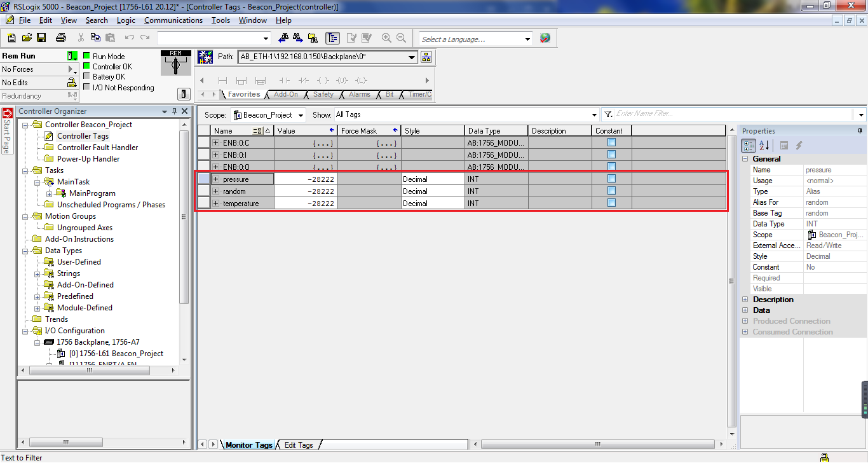Click the No Edits lock icon
The width and height of the screenshot is (868, 463).
(x=72, y=83)
